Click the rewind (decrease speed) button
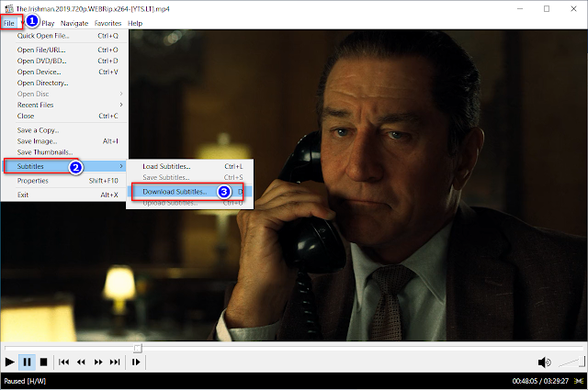 coord(81,362)
